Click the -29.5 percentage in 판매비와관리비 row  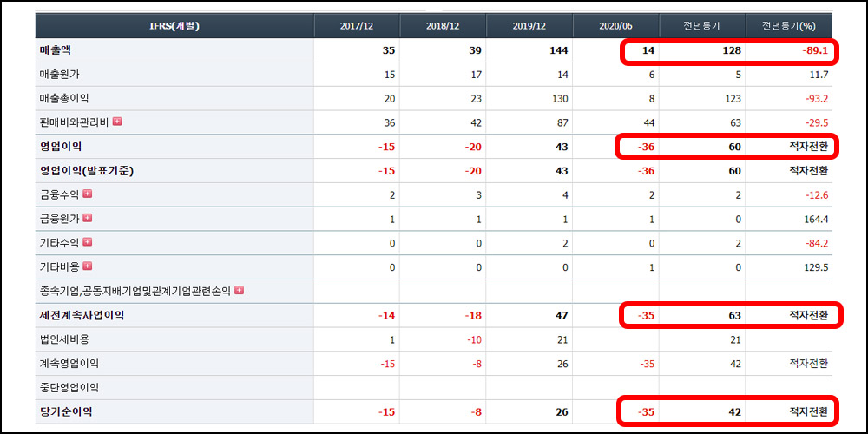(x=815, y=123)
